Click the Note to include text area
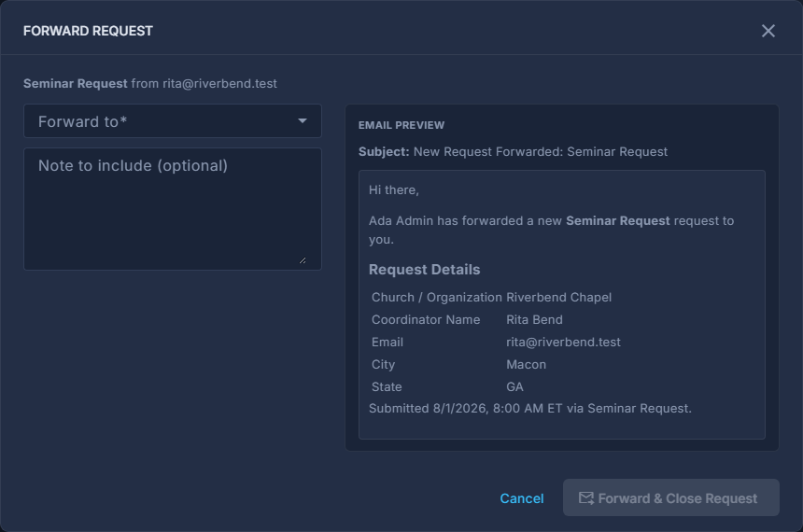Viewport: 803px width, 532px height. (173, 209)
